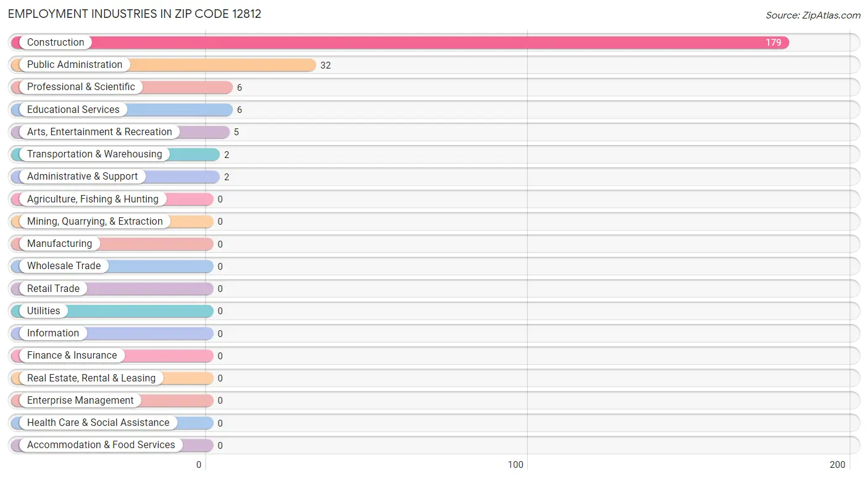Viewport: 868px width, 479px height.
Task: Click Arts, Entertainment & Recreation label
Action: coord(99,132)
